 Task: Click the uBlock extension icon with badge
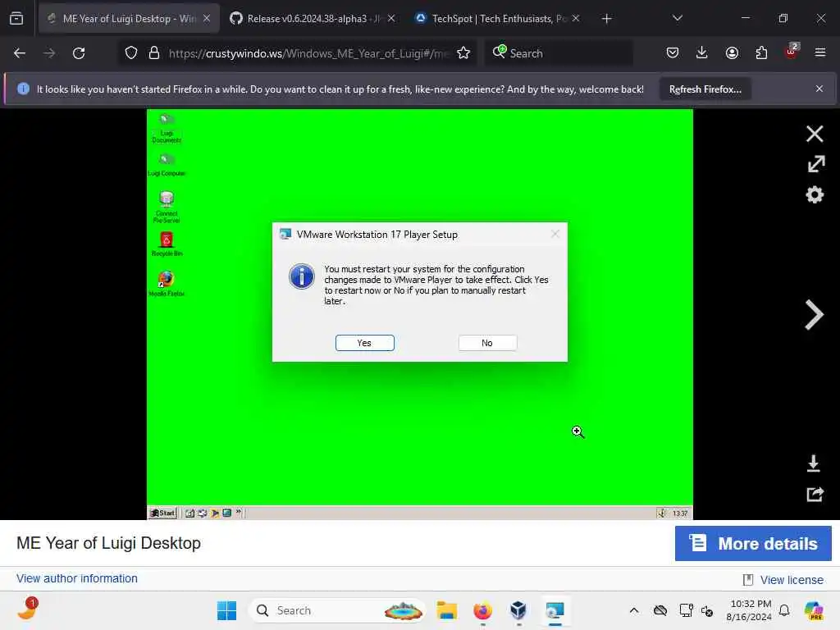792,52
